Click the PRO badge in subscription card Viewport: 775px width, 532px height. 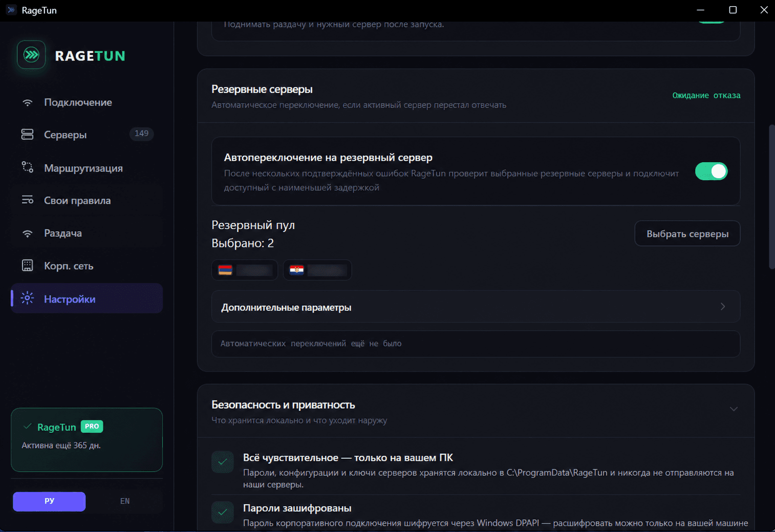(x=92, y=427)
